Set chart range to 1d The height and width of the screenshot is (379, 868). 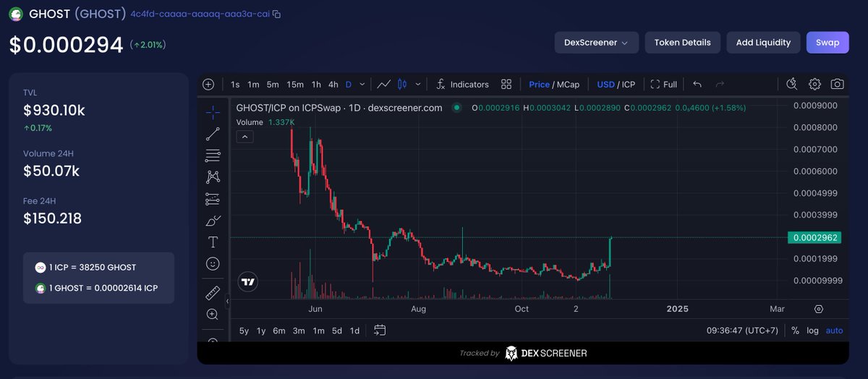coord(354,331)
